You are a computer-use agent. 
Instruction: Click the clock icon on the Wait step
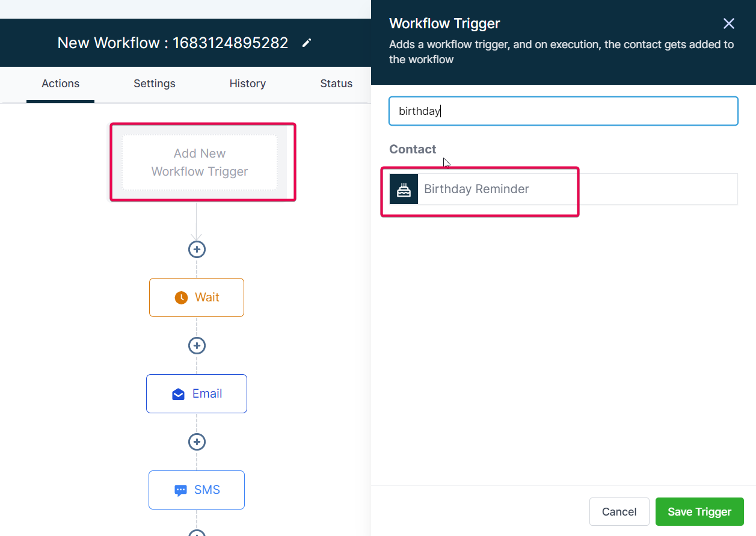tap(180, 297)
